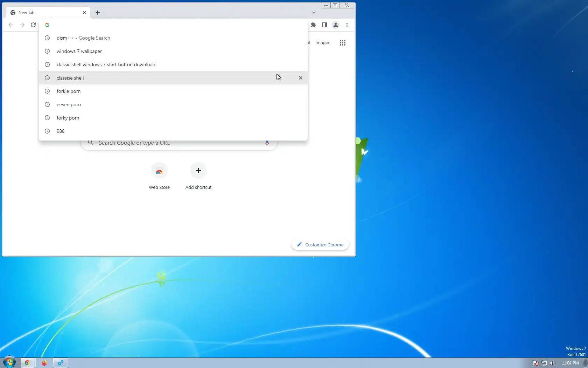
Task: Pick the 'windows 7 wallpaper' suggestion
Action: (x=173, y=51)
